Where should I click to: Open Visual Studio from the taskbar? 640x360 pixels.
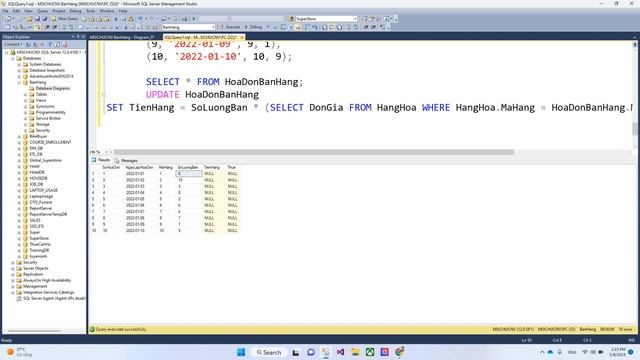(340, 352)
